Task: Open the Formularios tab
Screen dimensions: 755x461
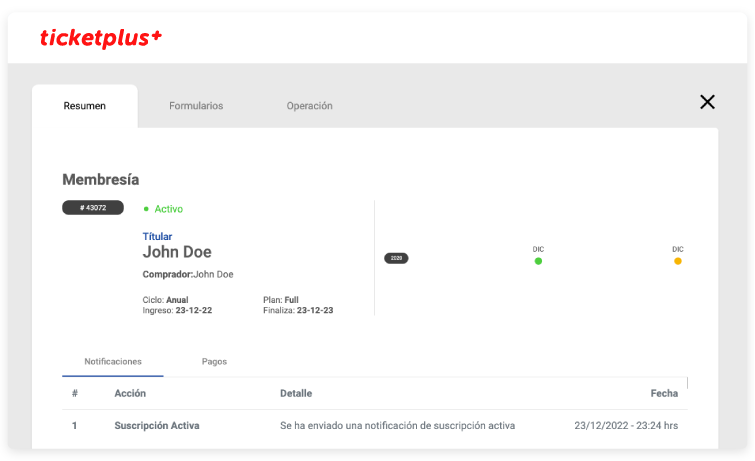Action: click(196, 106)
